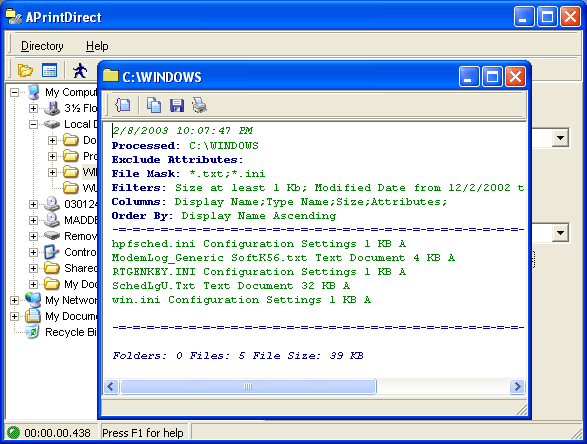Click the ModemLog_Generic SoftK56.txt line
The image size is (587, 444).
click(283, 258)
